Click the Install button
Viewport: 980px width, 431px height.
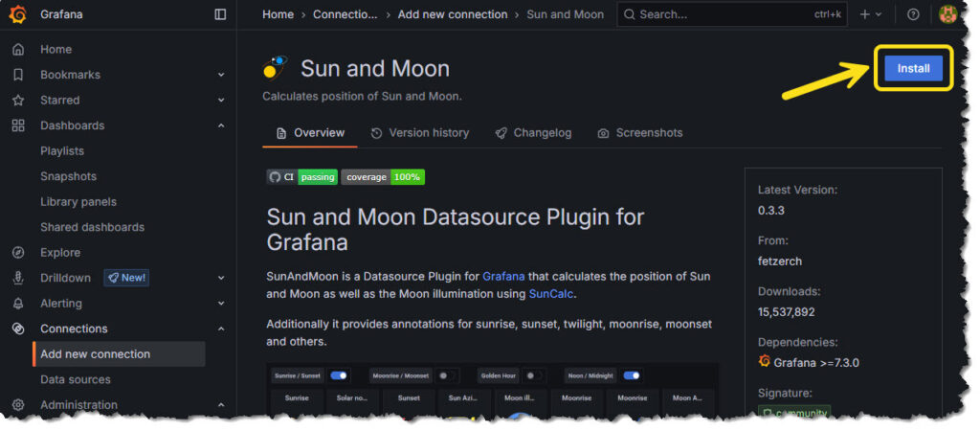(913, 68)
